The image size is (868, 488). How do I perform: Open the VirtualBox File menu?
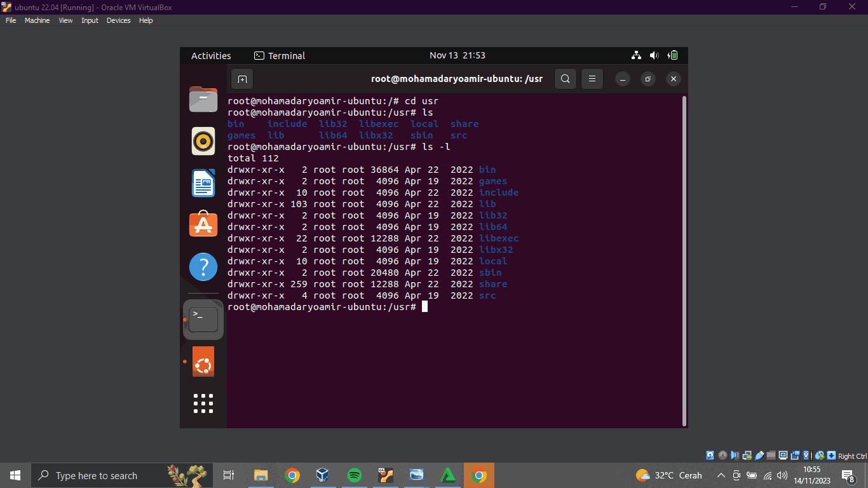11,20
